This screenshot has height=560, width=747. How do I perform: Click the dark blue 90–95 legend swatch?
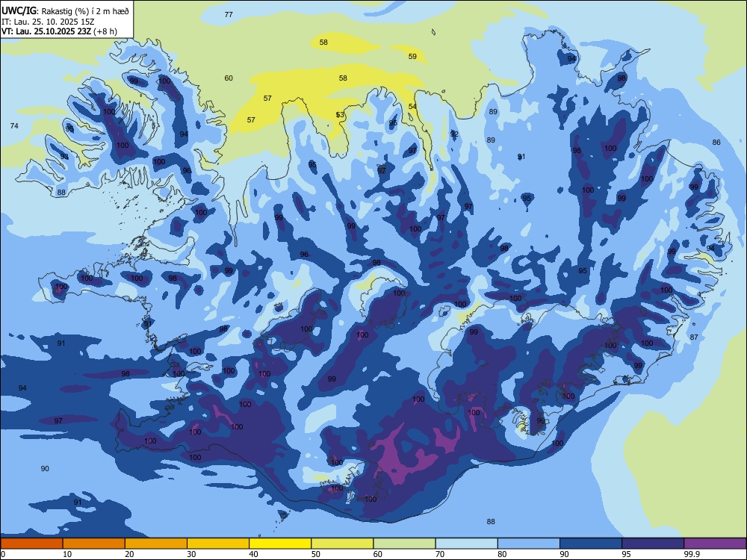[x=591, y=544]
